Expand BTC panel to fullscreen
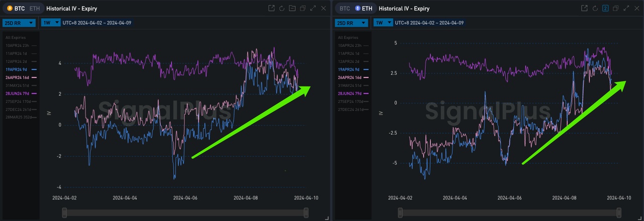This screenshot has height=221, width=644. [313, 9]
